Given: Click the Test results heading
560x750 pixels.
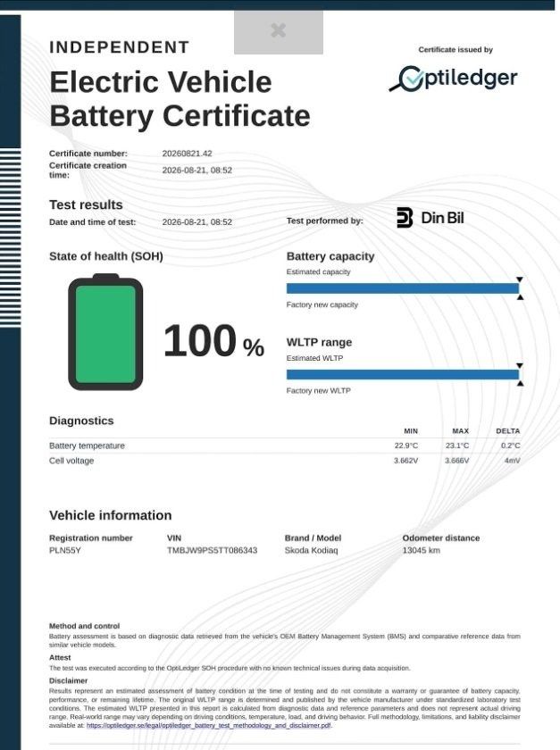Looking at the screenshot, I should [x=86, y=204].
